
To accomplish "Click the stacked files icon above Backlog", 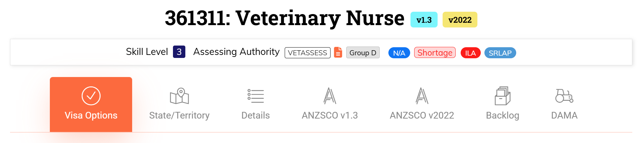I will coord(502,96).
